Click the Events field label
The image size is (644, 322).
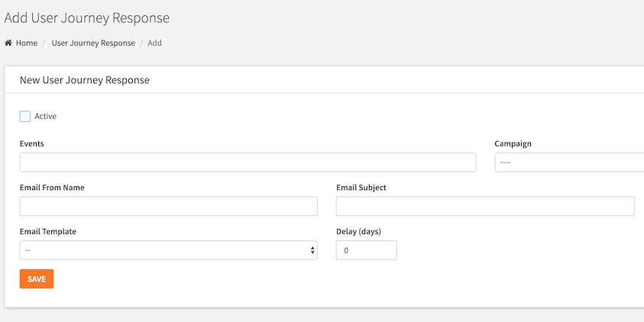coord(31,143)
